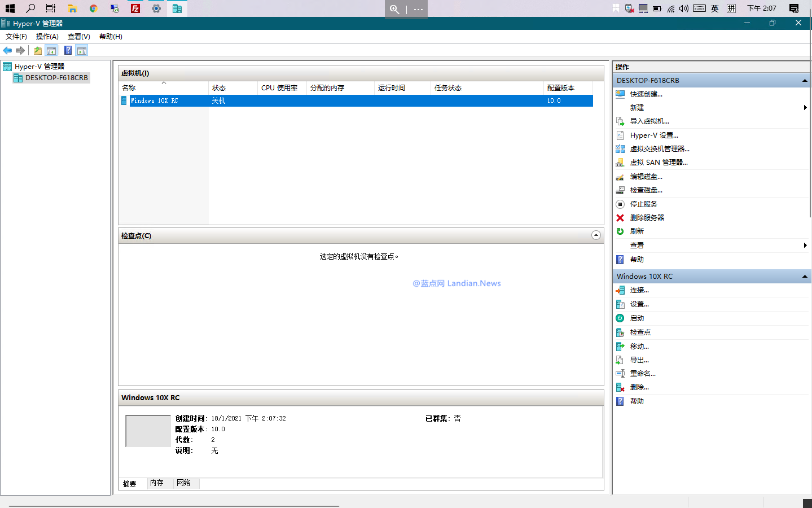Click 重命名 rename VM action
Screen dimensions: 812x508
643,374
